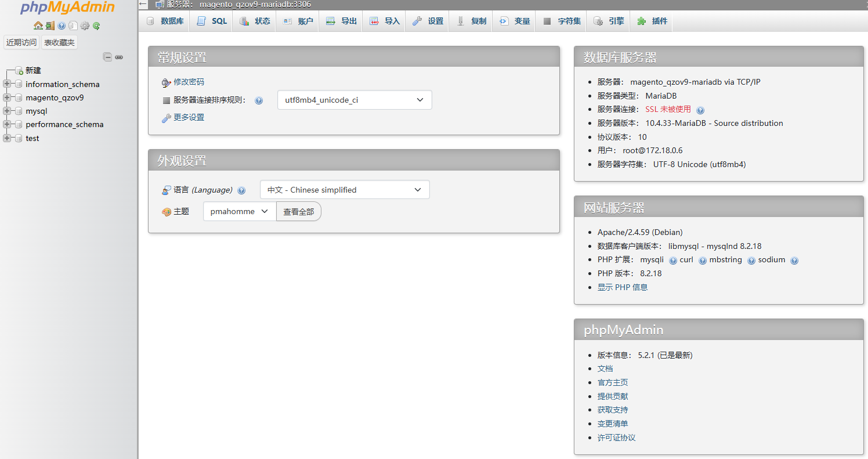Open the 语言 language selection dropdown

345,189
